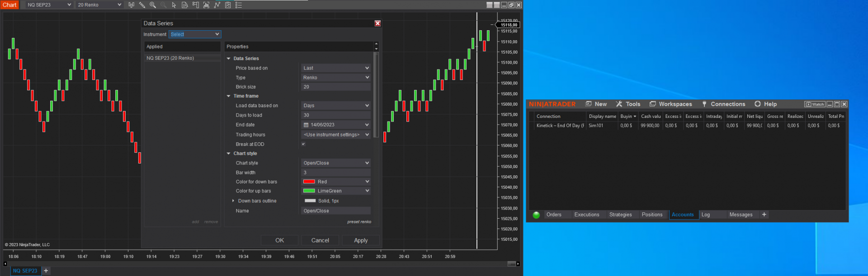Open the Indicators line icon
868x276 pixels.
tap(217, 5)
